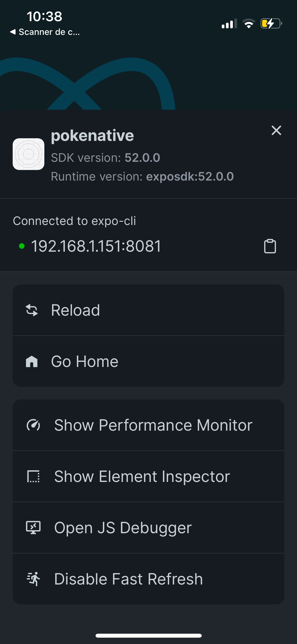This screenshot has height=644, width=297.
Task: Return to Scanner de c... app
Action: point(45,32)
